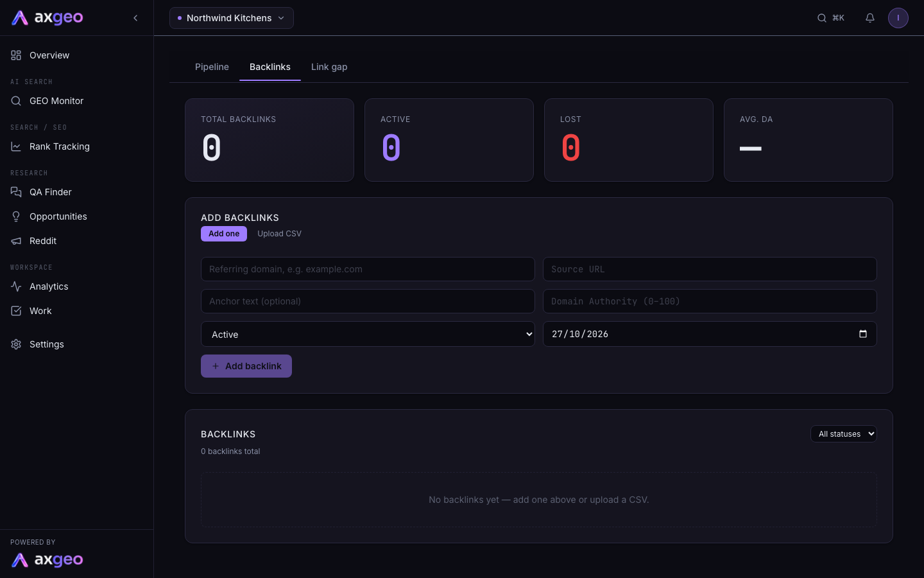Click the '0 backlinks total' text
The image size is (924, 578).
pos(230,451)
